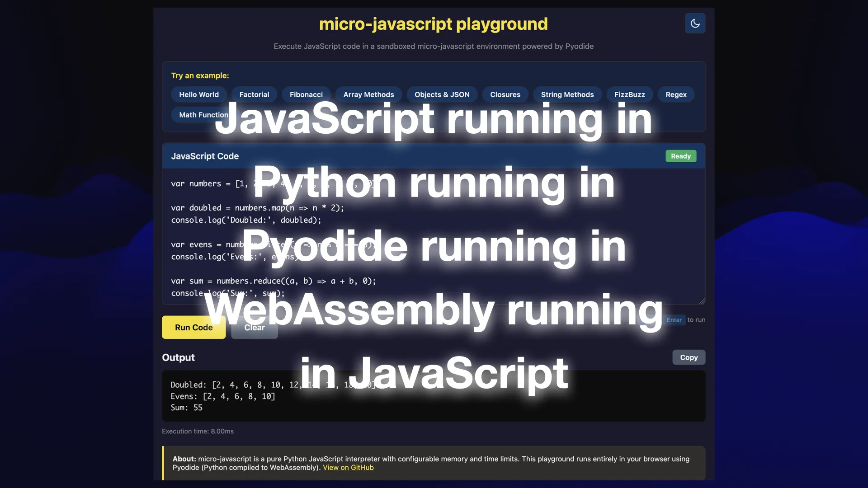Load the Hello World example

click(x=199, y=94)
